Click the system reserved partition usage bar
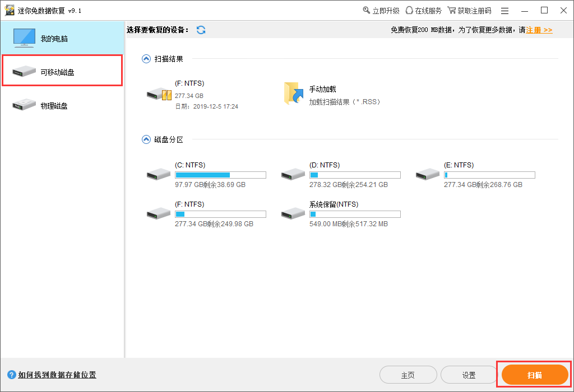This screenshot has height=392, width=574. click(x=355, y=214)
